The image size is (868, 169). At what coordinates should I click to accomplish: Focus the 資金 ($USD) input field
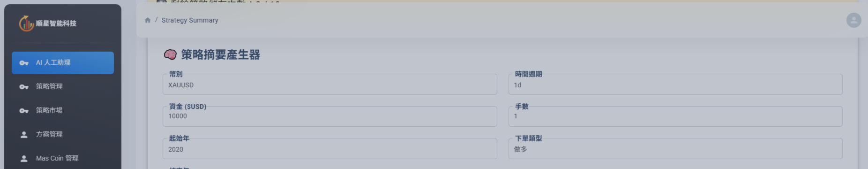point(329,116)
